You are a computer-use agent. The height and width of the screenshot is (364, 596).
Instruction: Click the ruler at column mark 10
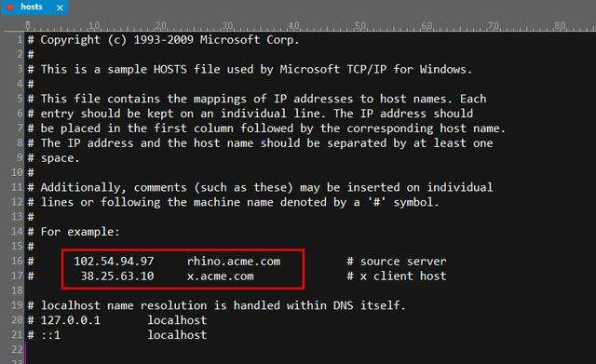tap(94, 25)
